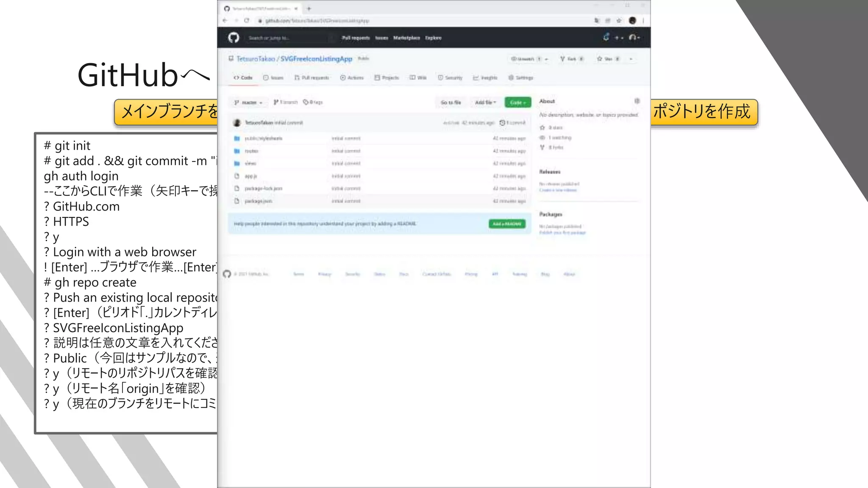Open the Security tab
The height and width of the screenshot is (488, 868).
(x=450, y=78)
